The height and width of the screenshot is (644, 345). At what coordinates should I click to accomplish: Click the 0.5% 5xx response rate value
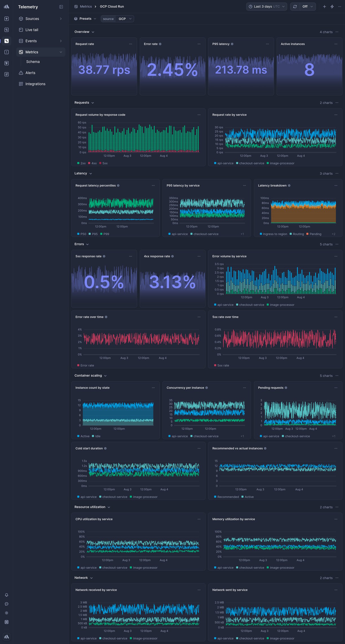tap(104, 282)
